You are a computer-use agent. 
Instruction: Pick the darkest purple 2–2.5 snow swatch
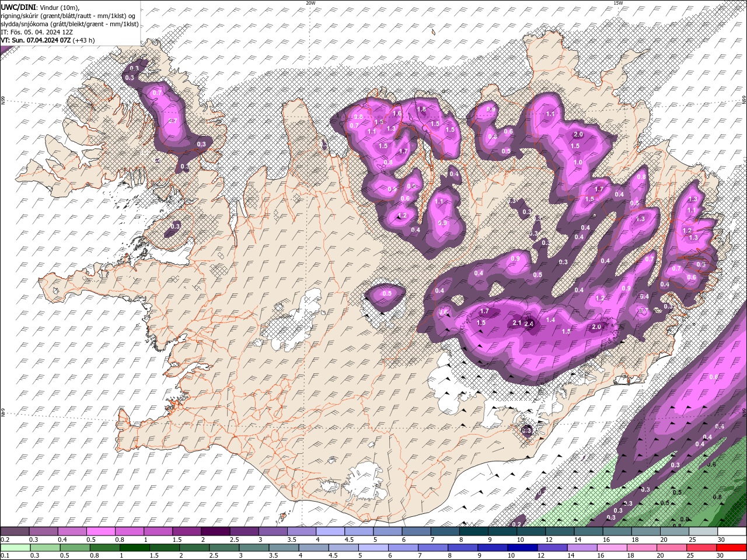(x=215, y=531)
